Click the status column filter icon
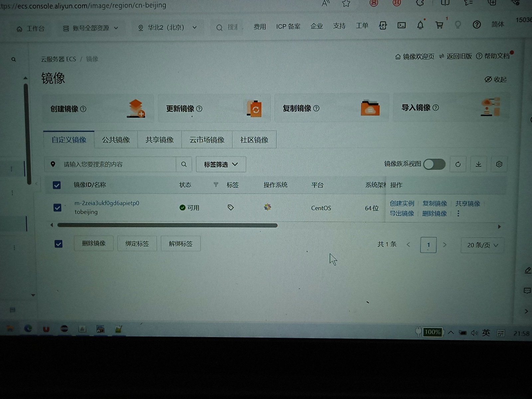The width and height of the screenshot is (532, 399). [216, 185]
